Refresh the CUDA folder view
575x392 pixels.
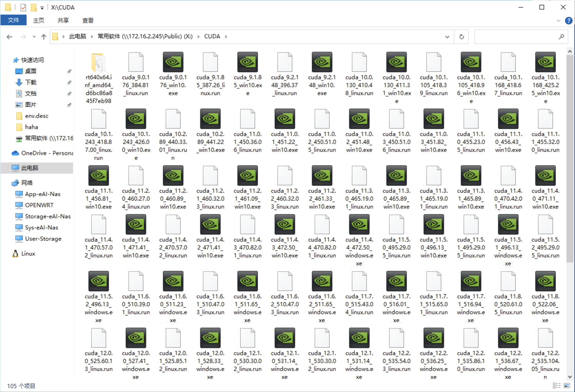tap(461, 37)
